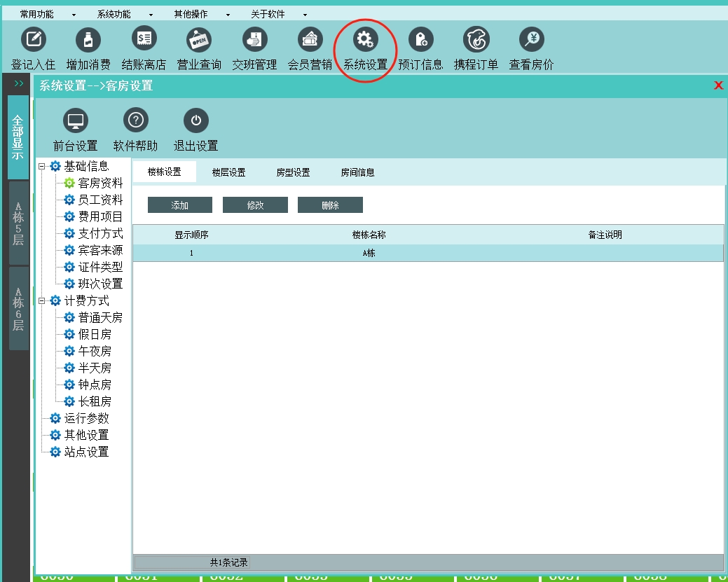Open 营业查询 business query icon
728x582 pixels.
coord(199,39)
